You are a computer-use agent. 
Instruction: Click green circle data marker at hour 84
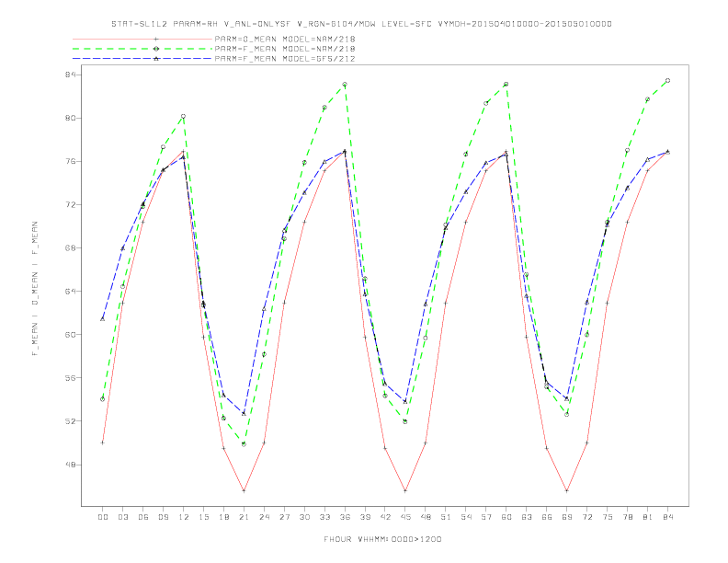click(x=667, y=81)
